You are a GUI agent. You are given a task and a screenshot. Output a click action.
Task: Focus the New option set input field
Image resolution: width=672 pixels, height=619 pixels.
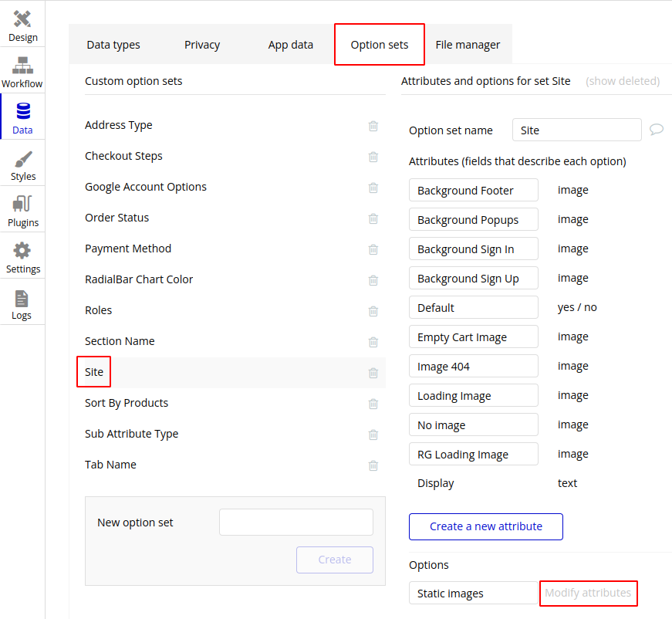click(x=295, y=523)
